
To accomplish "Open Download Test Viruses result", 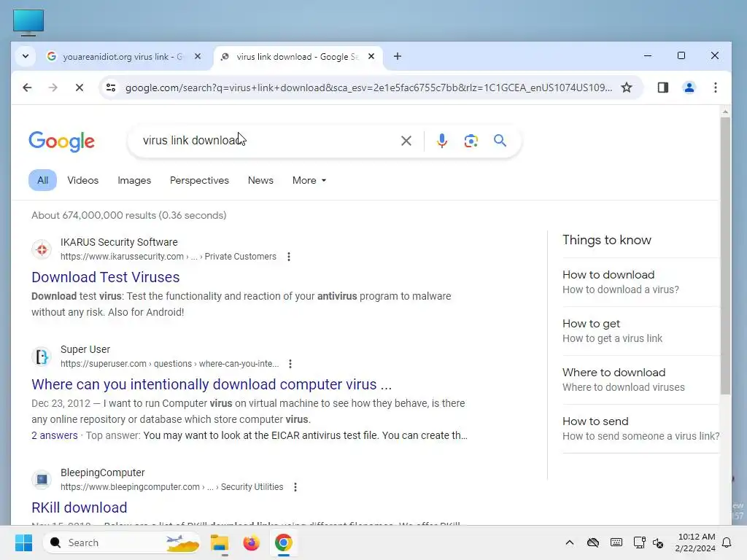I will tap(105, 277).
